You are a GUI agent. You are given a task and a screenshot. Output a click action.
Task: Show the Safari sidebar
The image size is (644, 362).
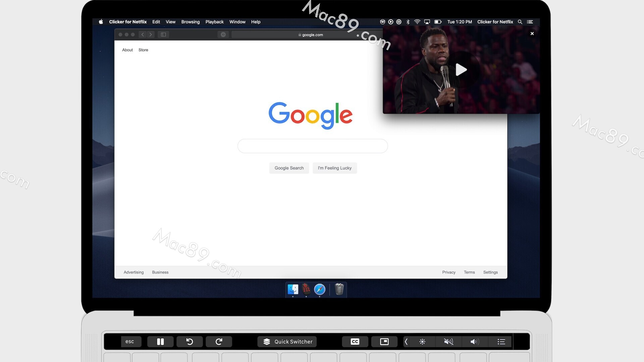163,35
